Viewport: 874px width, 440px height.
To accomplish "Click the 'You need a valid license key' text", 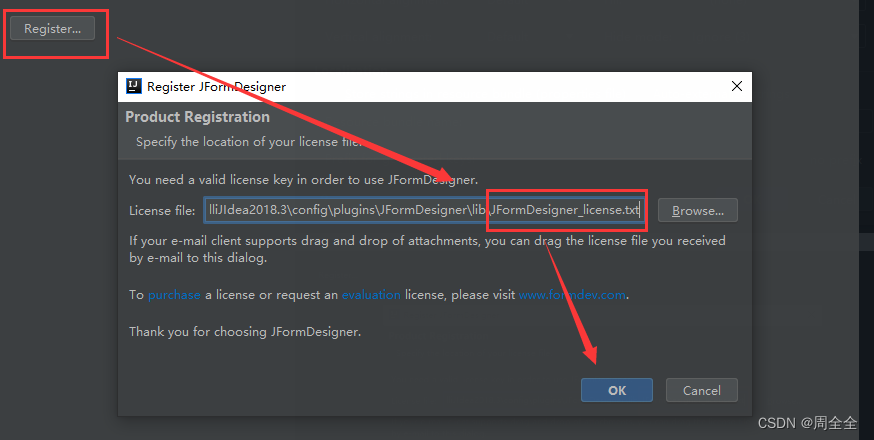I will pyautogui.click(x=303, y=180).
